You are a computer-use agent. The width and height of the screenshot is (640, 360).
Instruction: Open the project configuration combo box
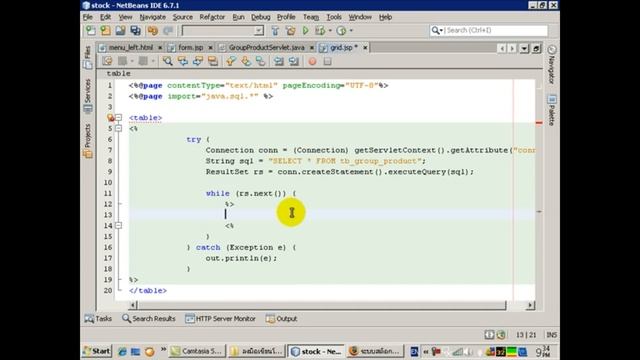point(223,31)
